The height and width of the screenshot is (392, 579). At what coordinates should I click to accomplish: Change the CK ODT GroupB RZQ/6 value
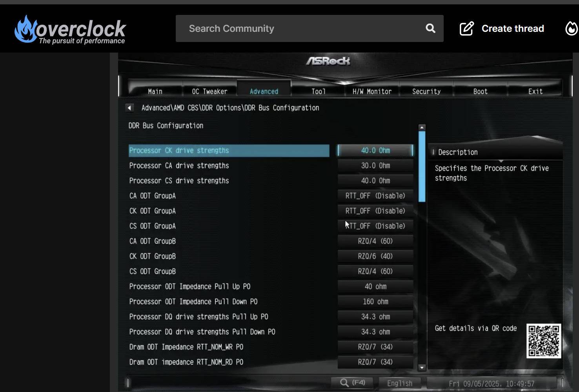pos(375,256)
